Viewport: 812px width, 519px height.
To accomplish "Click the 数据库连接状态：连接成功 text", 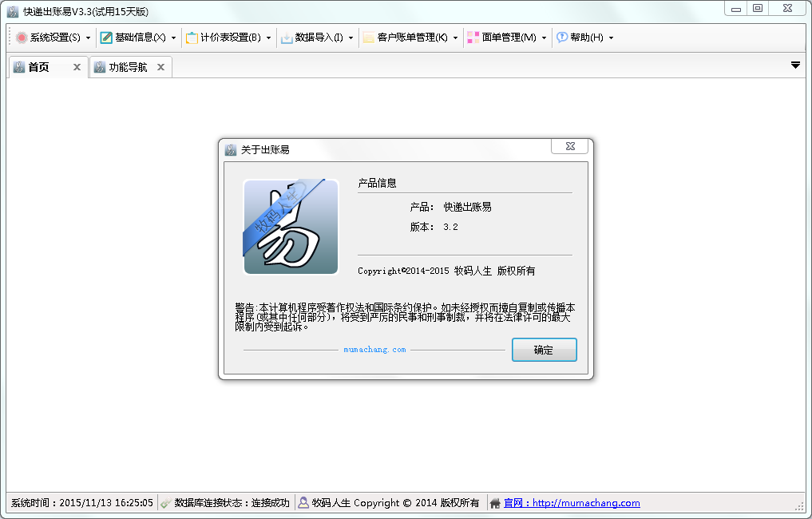I will click(x=232, y=502).
